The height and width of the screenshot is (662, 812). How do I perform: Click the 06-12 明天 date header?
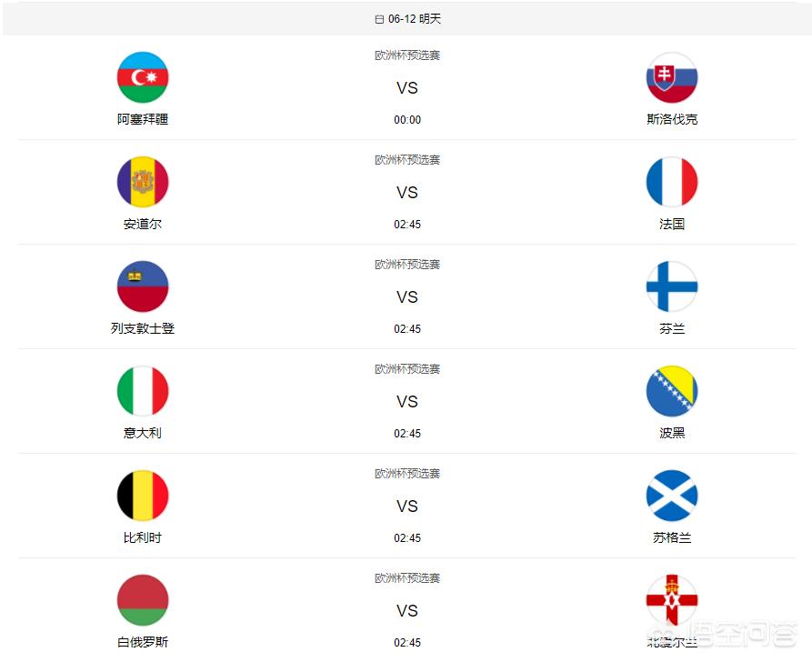tap(414, 19)
